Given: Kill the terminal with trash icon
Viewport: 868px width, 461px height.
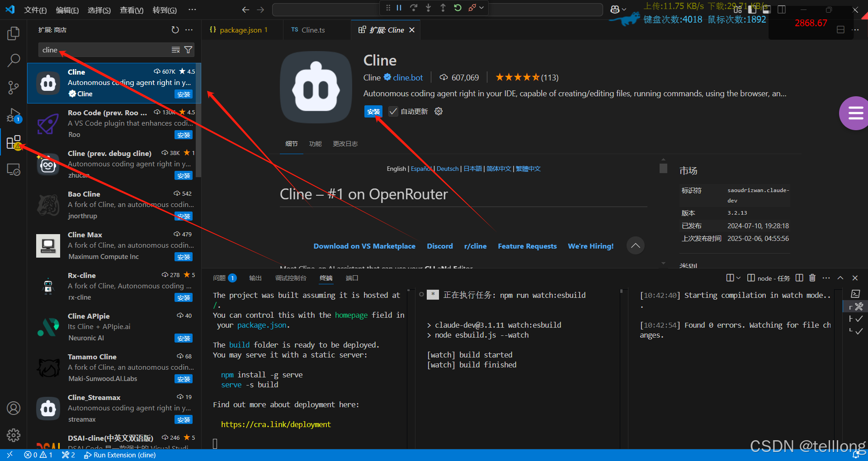Looking at the screenshot, I should pyautogui.click(x=812, y=278).
